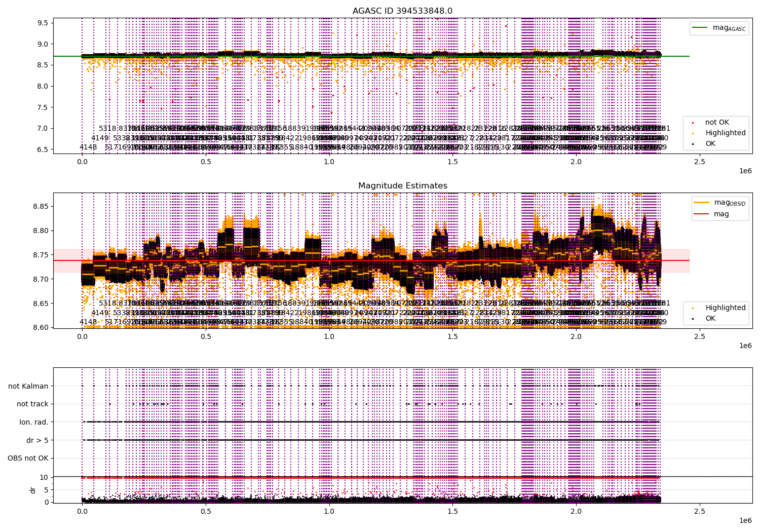Select the mag AGASC legend label
The height and width of the screenshot is (532, 760).
[729, 28]
